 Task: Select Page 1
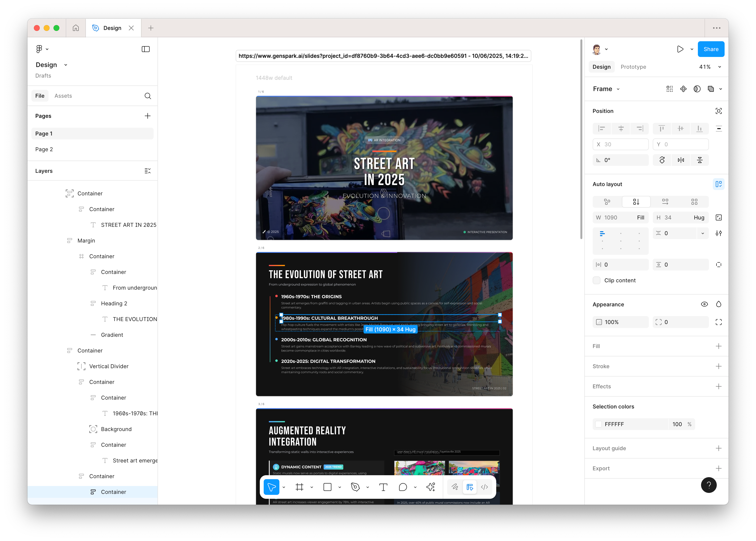pos(92,134)
